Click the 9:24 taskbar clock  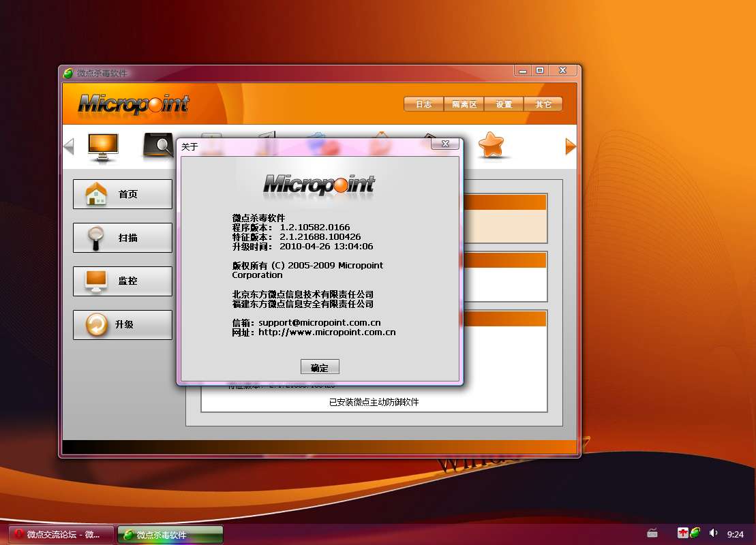[x=736, y=534]
